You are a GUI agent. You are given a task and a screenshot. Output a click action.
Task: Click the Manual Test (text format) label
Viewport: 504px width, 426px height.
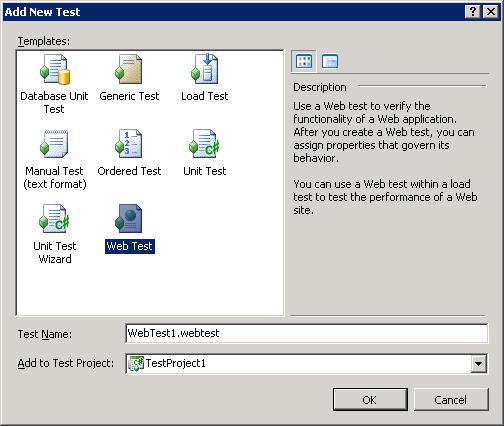click(55, 177)
